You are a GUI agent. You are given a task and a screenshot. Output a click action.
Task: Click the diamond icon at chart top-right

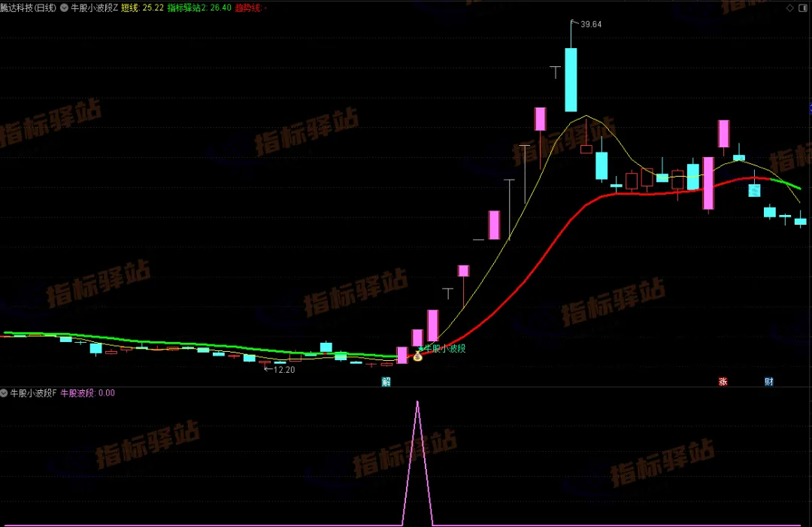(789, 8)
